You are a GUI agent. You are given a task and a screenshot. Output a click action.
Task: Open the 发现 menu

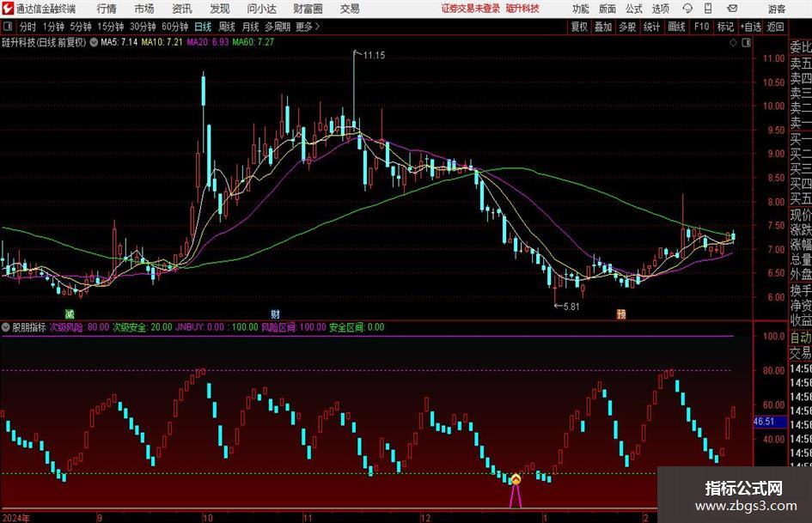coord(220,9)
